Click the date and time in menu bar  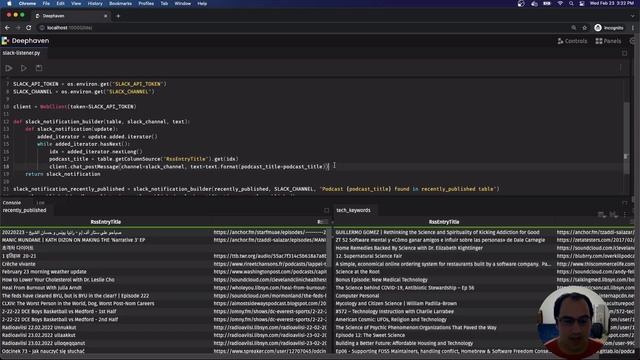click(x=611, y=4)
